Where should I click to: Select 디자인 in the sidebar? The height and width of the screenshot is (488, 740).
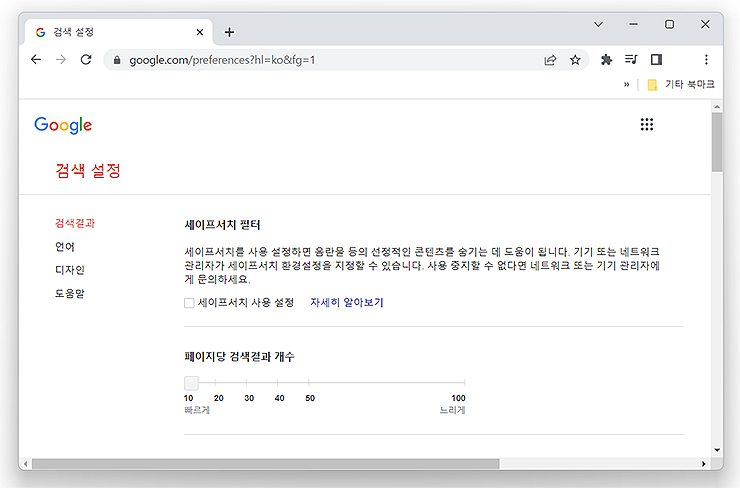coord(70,270)
